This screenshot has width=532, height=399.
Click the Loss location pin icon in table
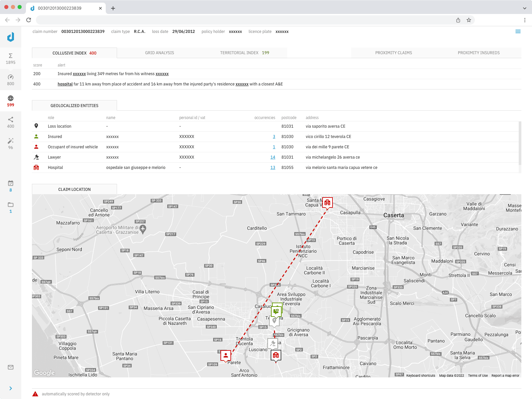click(x=36, y=126)
